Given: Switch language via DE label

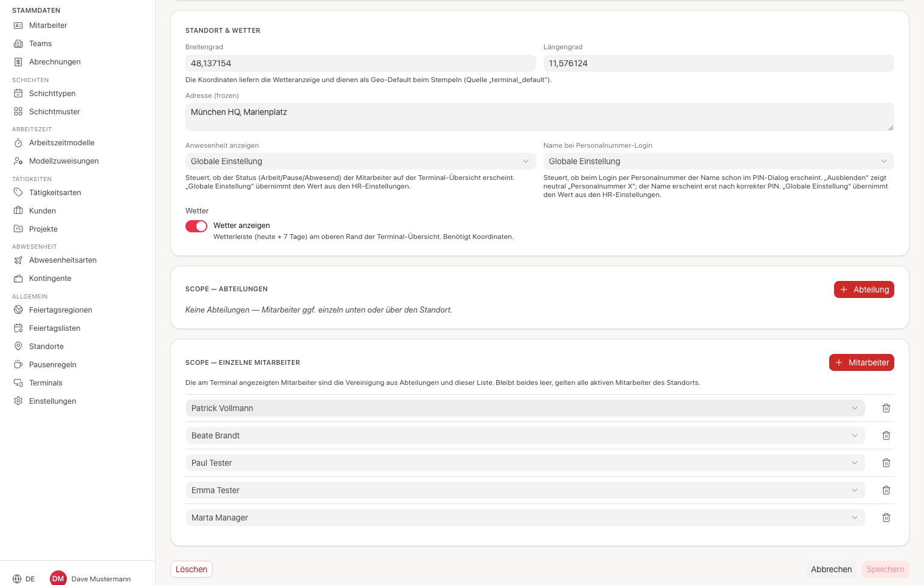Looking at the screenshot, I should [x=30, y=579].
